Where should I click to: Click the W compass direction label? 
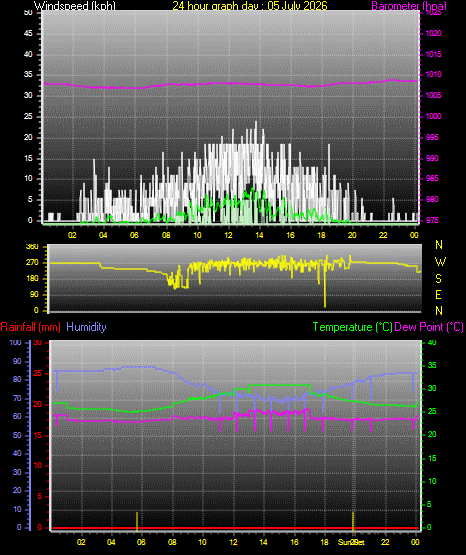(x=440, y=262)
